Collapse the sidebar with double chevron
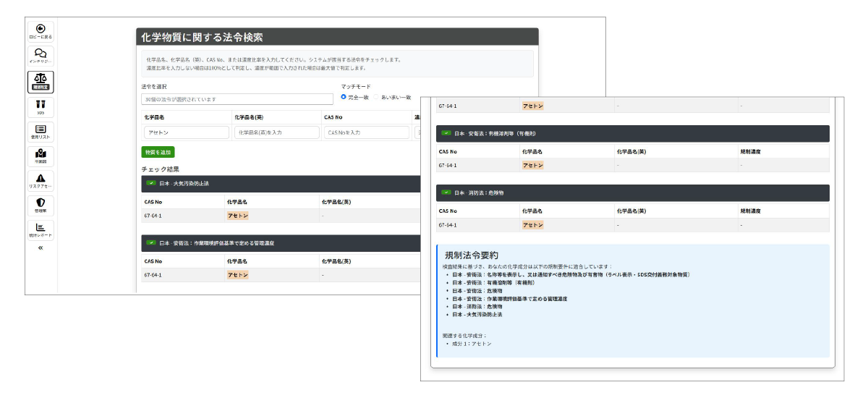Viewport: 868px width, 398px height. [x=41, y=248]
